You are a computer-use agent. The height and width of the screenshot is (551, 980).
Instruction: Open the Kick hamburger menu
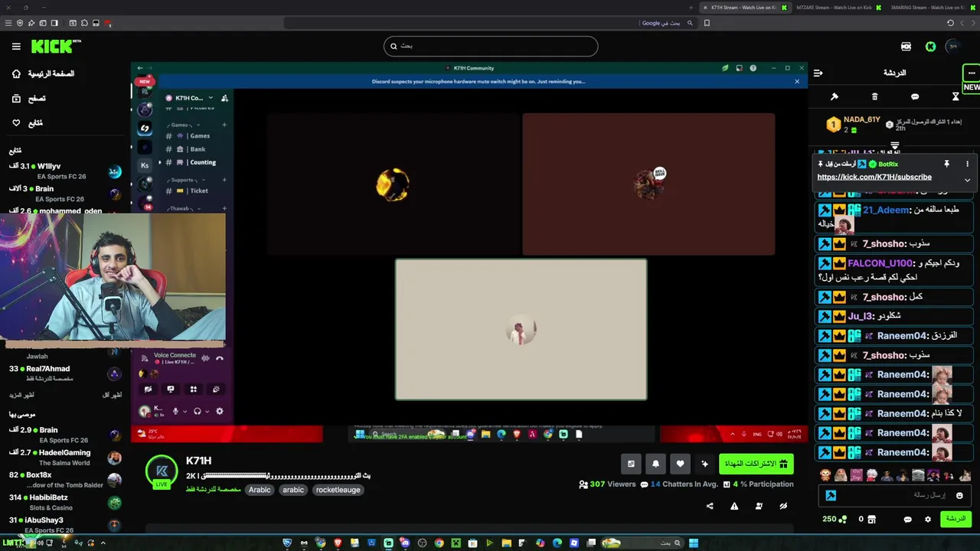click(16, 47)
